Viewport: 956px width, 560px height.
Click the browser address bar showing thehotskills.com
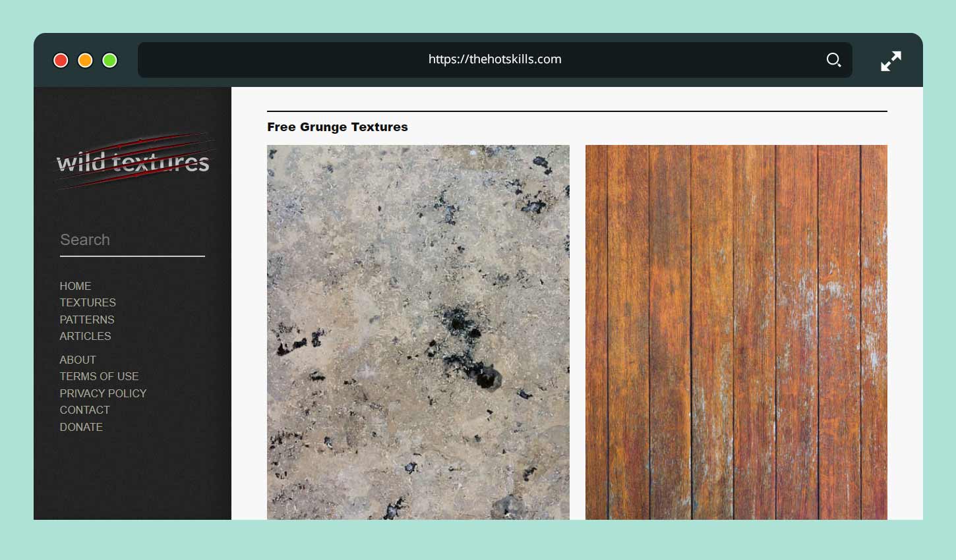[x=494, y=59]
